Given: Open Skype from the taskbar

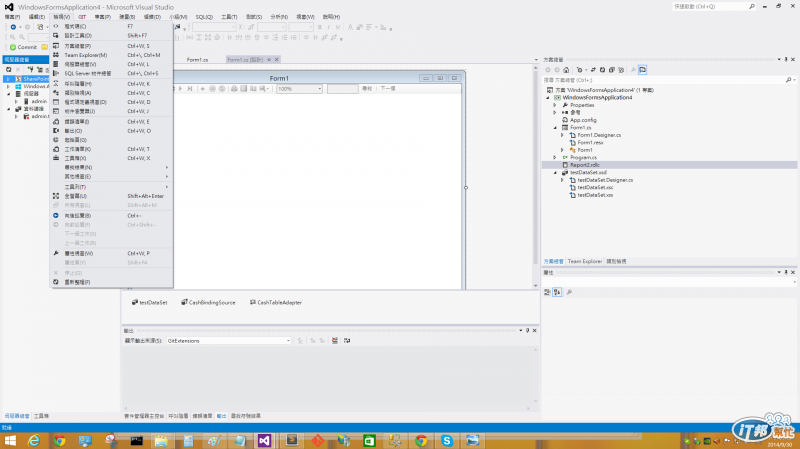Looking at the screenshot, I should point(447,440).
